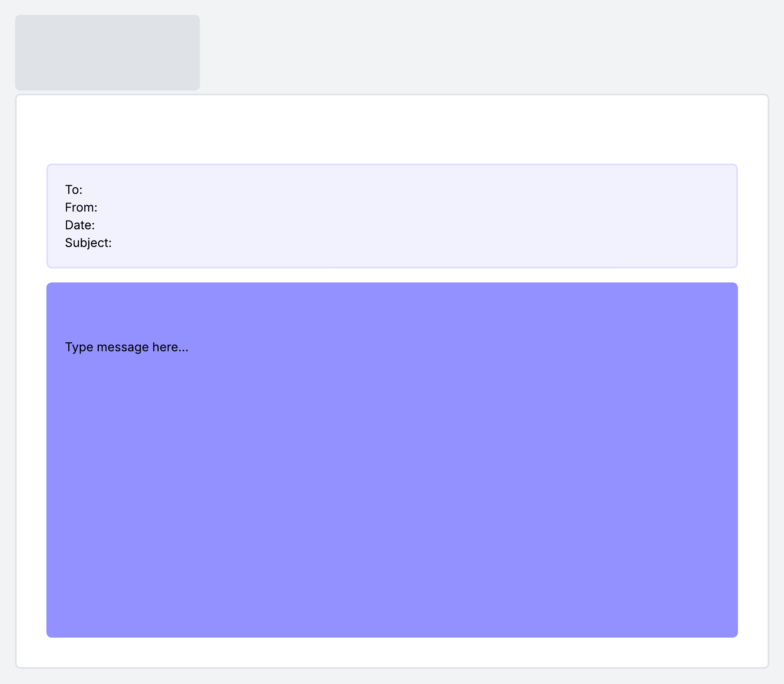
Task: Click the "To:" field label
Action: [x=74, y=190]
